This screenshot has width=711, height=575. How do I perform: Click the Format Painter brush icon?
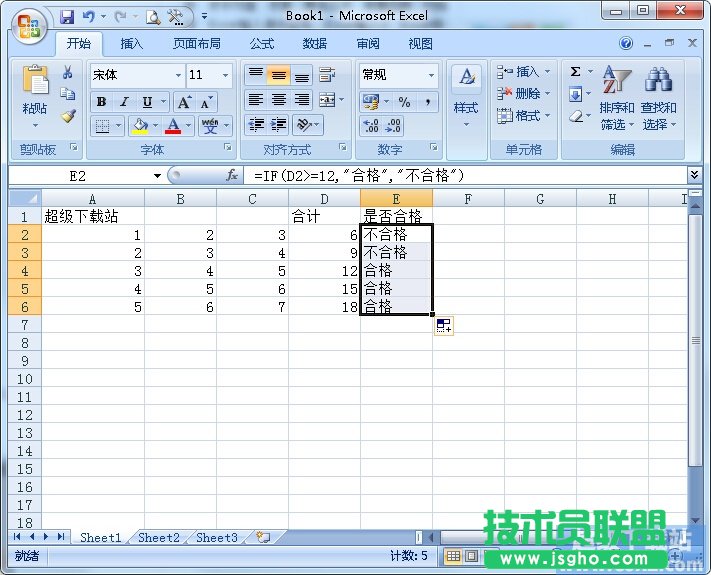[68, 116]
